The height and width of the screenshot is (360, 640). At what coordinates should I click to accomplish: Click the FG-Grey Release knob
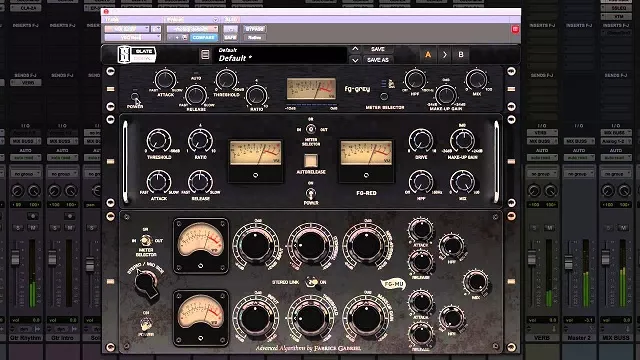pyautogui.click(x=196, y=95)
